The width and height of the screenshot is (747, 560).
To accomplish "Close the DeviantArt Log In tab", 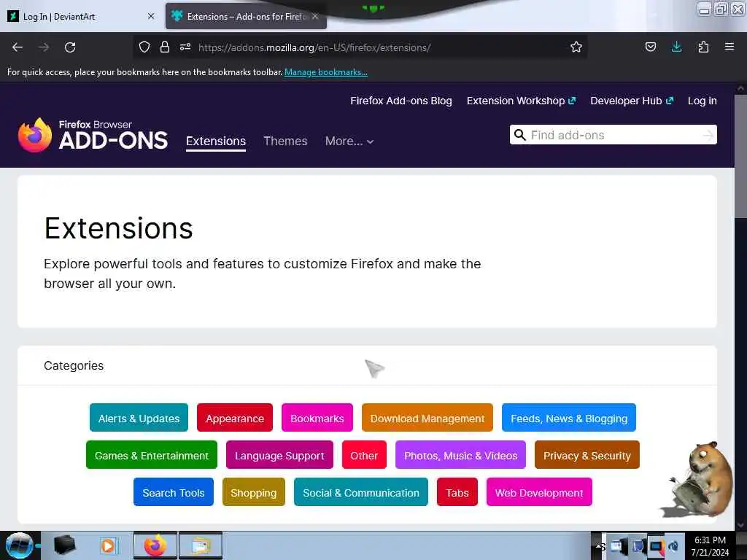I will click(x=151, y=16).
